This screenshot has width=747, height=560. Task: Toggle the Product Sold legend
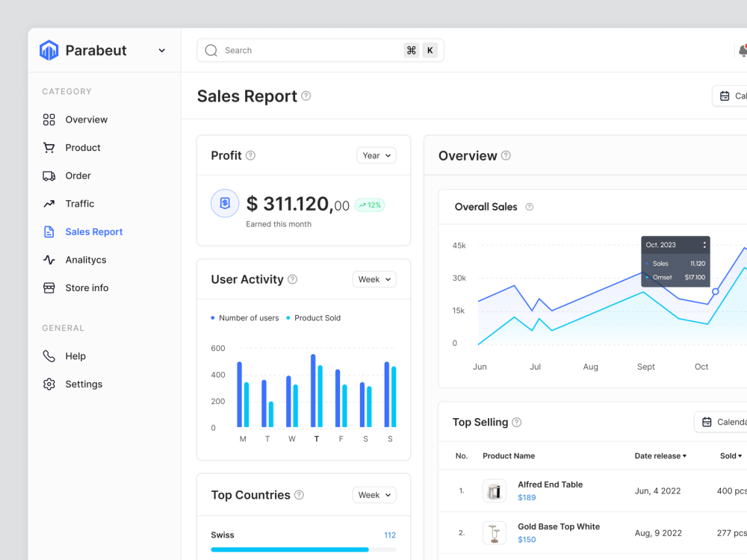[314, 318]
